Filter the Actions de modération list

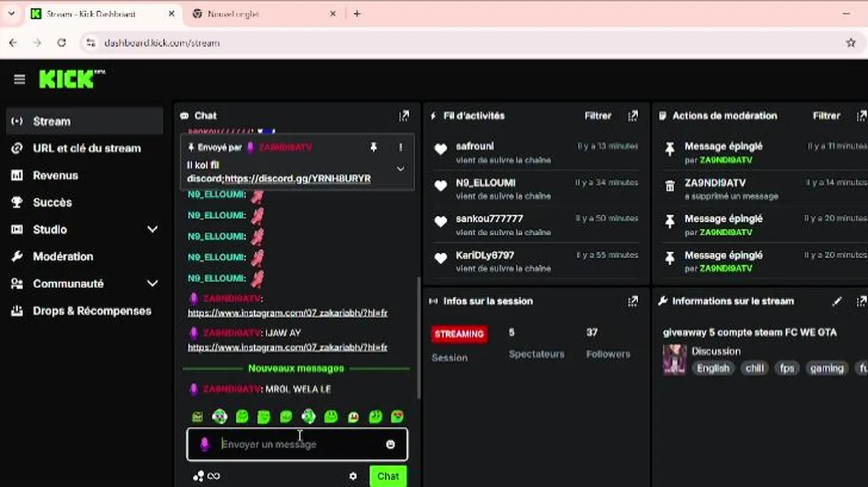pyautogui.click(x=826, y=116)
